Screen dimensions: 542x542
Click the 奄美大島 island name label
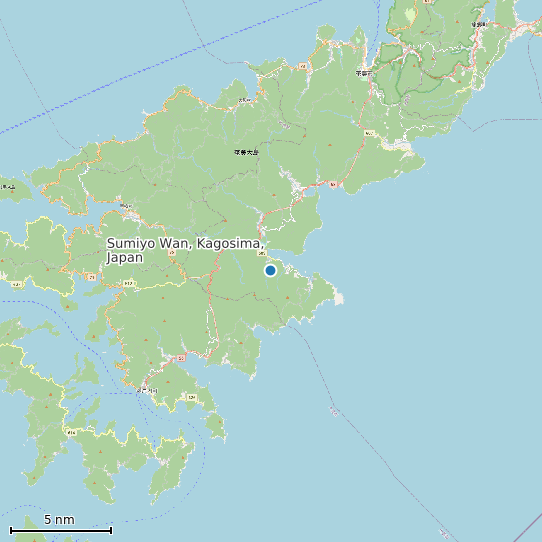[x=246, y=152]
